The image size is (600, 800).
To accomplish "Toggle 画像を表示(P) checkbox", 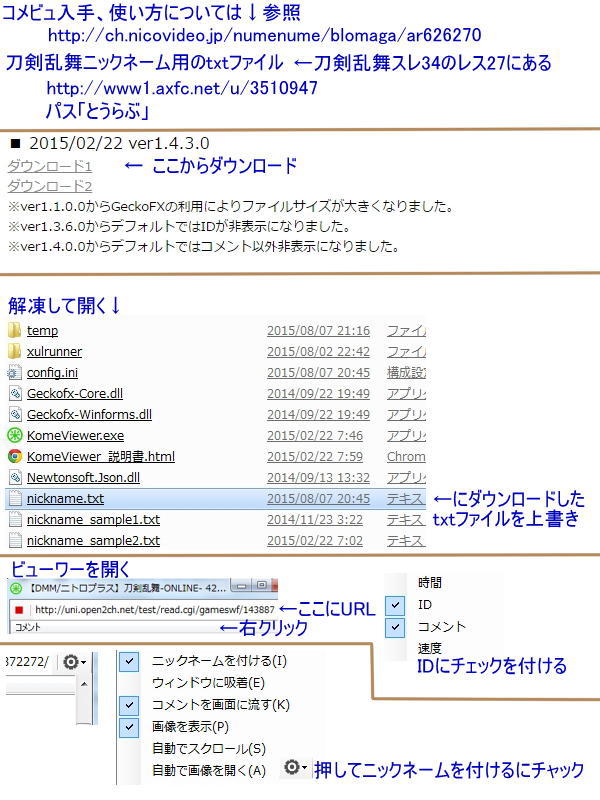I will pyautogui.click(x=129, y=727).
